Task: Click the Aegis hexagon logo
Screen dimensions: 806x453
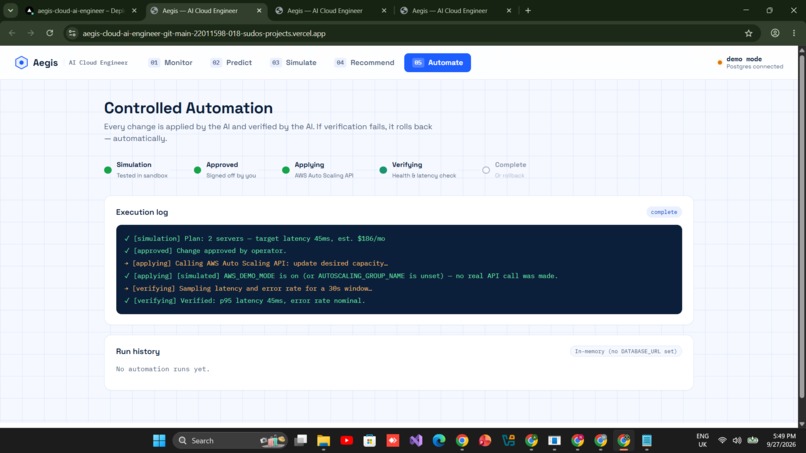Action: coord(21,62)
